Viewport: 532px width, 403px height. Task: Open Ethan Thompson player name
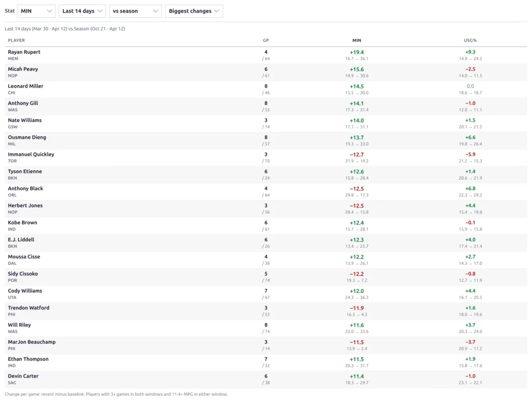[28, 359]
